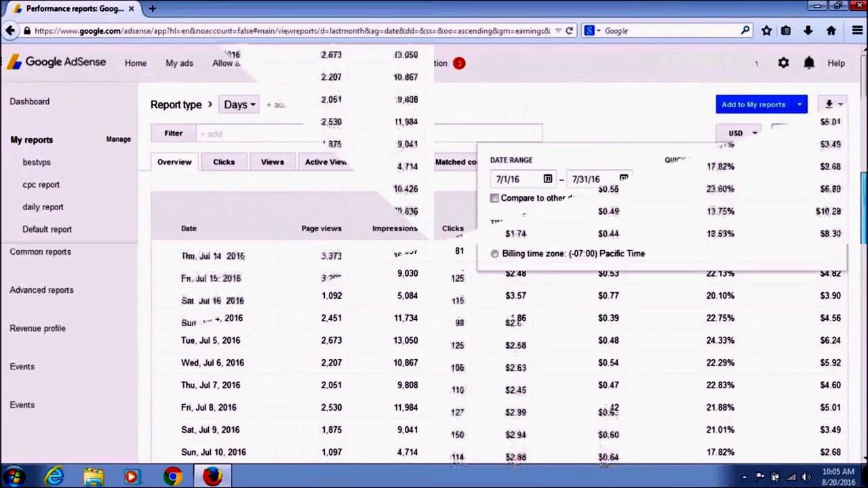
Task: Click the Action Center flag tray icon
Action: [x=760, y=476]
